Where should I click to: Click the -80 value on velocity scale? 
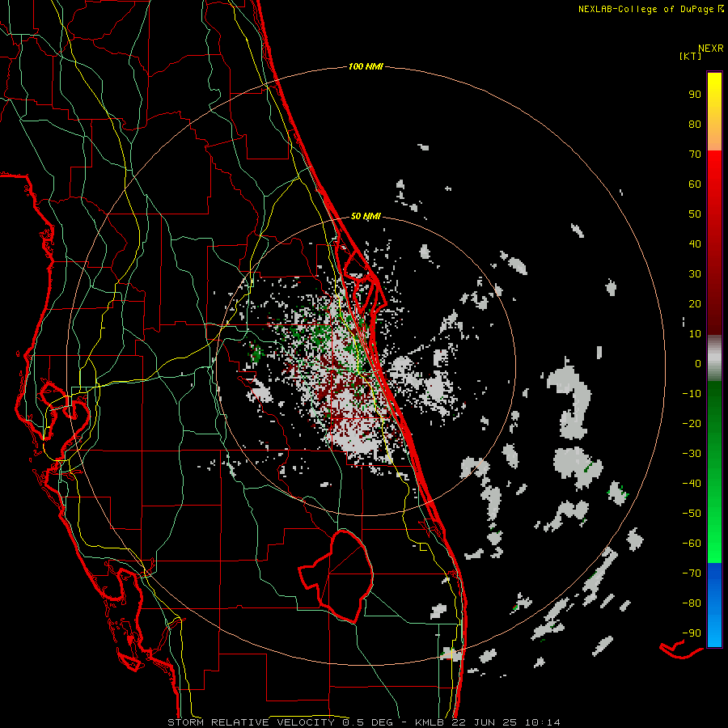point(692,603)
